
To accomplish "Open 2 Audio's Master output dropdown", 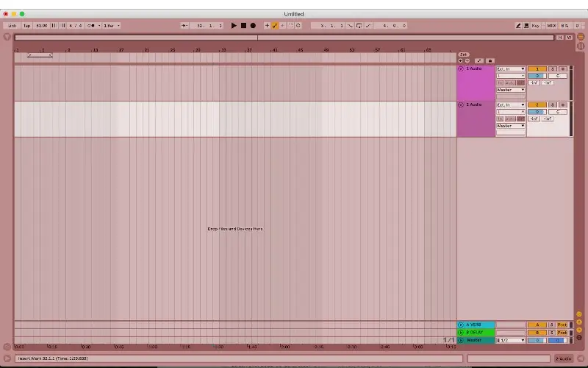I will 511,126.
